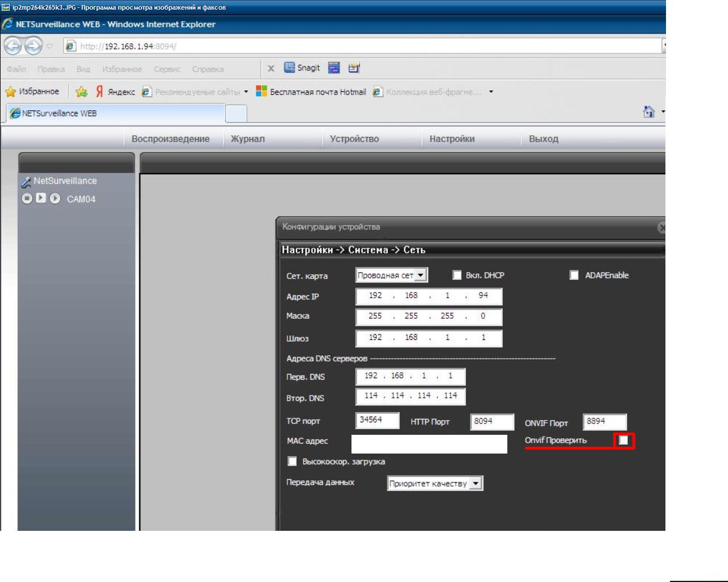Expand the Рекомендуемые сайты dropdown arrow
The width and height of the screenshot is (728, 582).
(x=246, y=92)
